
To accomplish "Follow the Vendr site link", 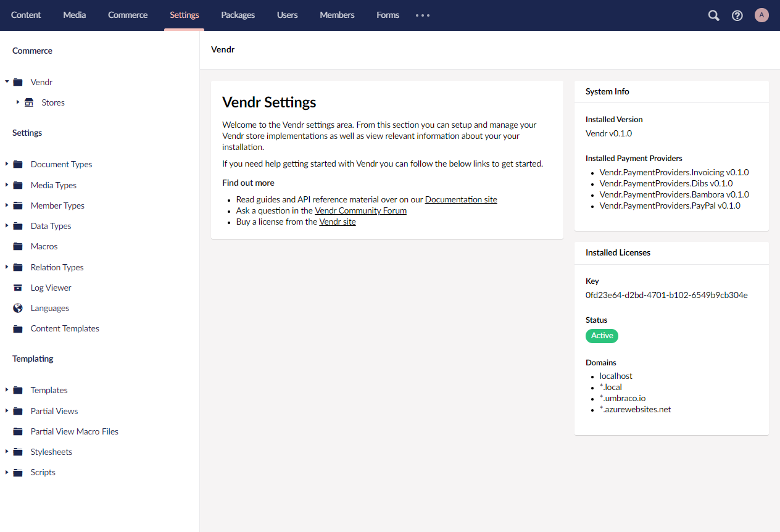I will [338, 222].
